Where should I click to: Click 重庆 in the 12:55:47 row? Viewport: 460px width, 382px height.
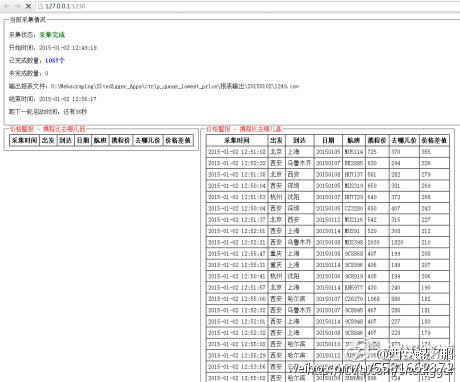click(277, 254)
